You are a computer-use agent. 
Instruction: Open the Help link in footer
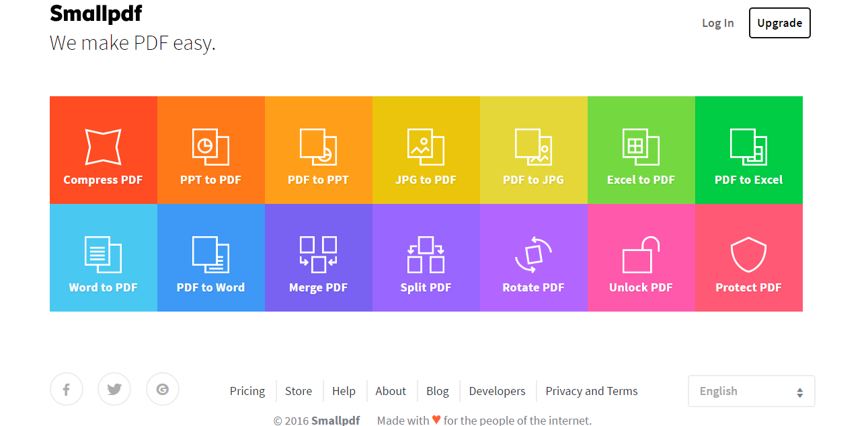coord(344,391)
